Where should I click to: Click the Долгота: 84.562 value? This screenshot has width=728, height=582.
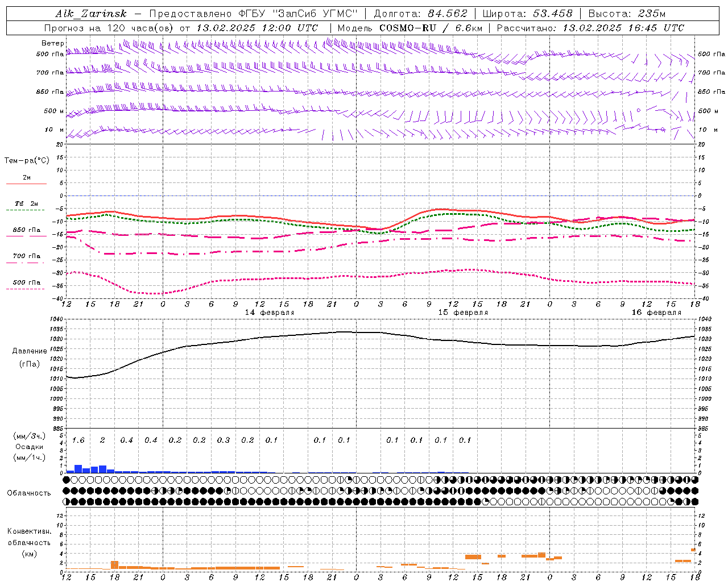coord(420,14)
